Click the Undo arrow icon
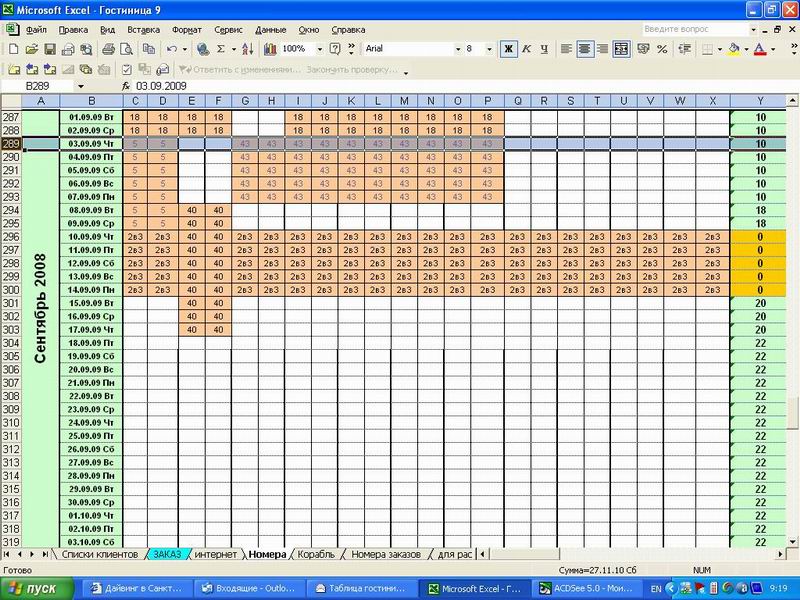The width and height of the screenshot is (800, 600). pyautogui.click(x=172, y=48)
